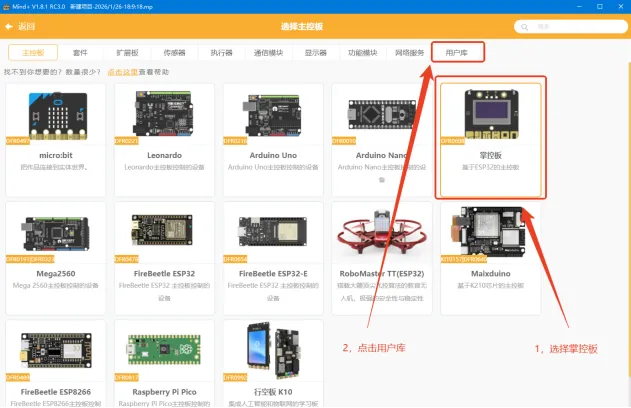Click the back arrow icon

click(9, 27)
